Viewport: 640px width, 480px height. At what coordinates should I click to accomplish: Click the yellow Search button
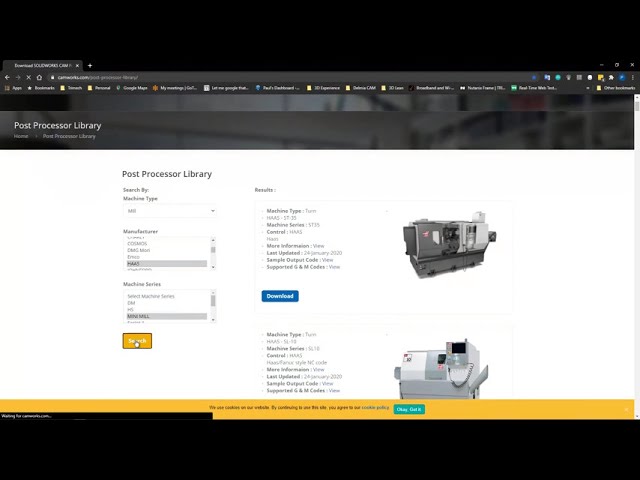pos(137,341)
